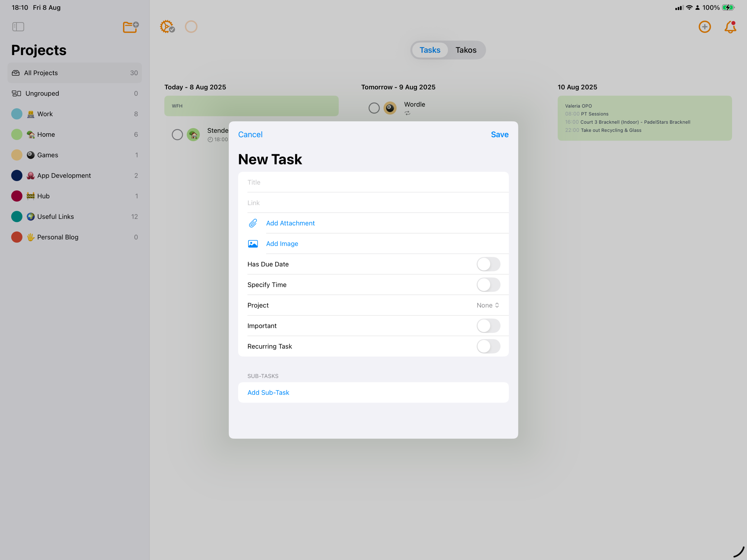Click the Ungrouped squares icon

(x=17, y=94)
